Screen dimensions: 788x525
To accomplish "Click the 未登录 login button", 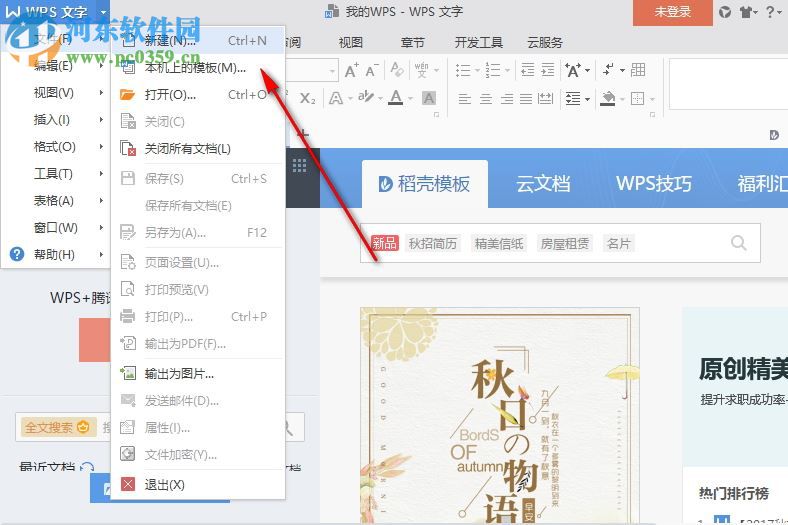I will click(x=673, y=13).
